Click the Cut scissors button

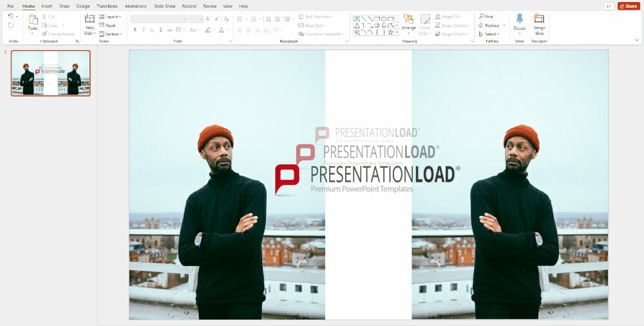(48, 17)
